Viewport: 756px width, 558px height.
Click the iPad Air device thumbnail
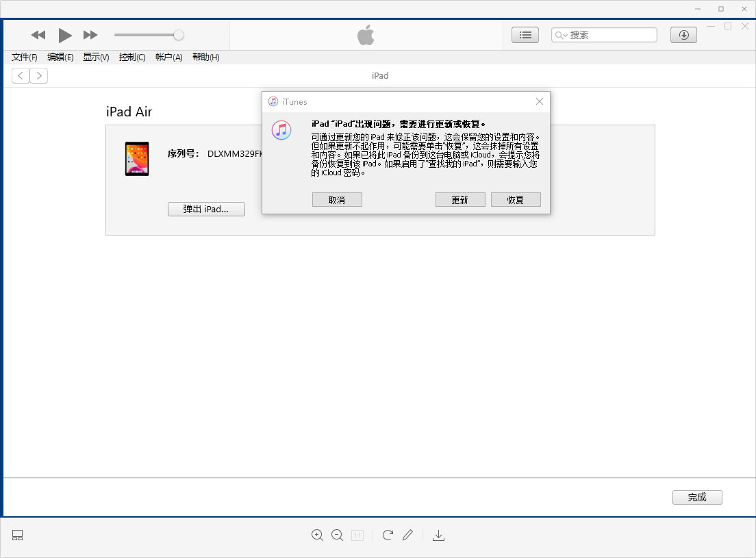click(137, 159)
